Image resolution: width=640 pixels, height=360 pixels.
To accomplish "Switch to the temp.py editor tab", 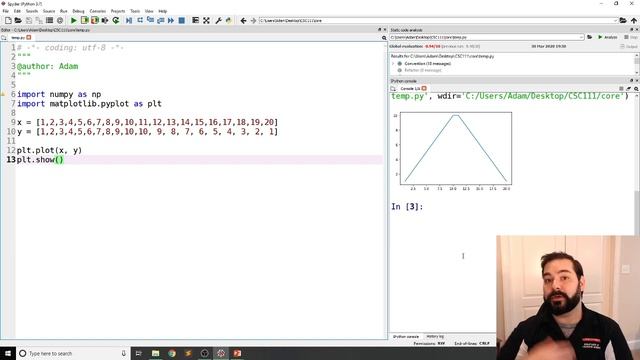I will [18, 38].
